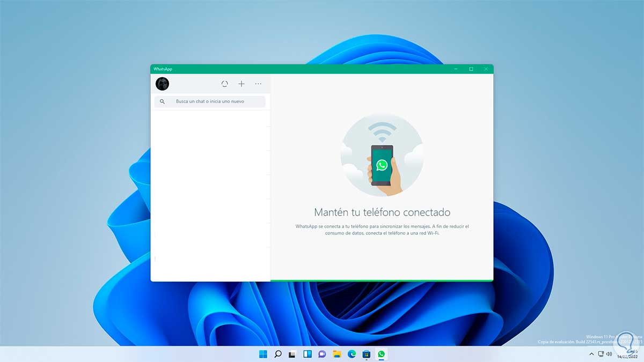Launch Microsoft Edge from the taskbar

(352, 354)
